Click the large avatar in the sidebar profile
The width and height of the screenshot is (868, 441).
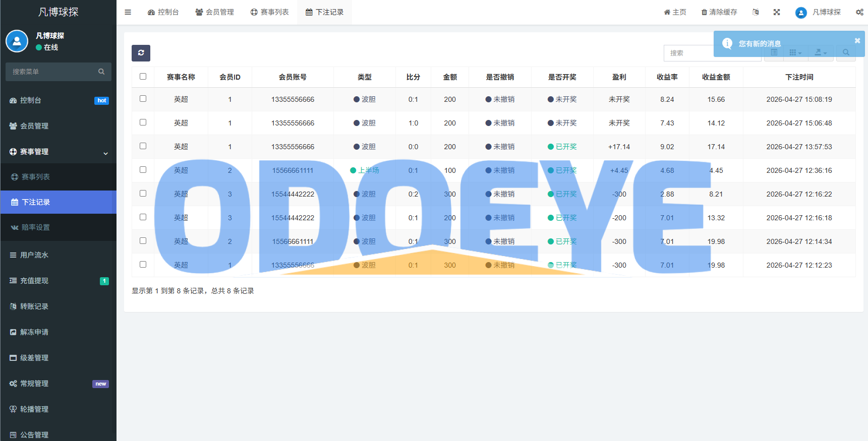[17, 41]
